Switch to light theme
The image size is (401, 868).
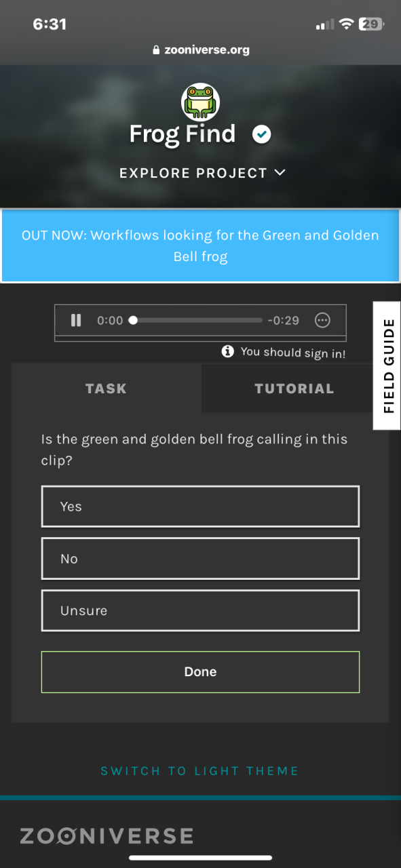[199, 771]
